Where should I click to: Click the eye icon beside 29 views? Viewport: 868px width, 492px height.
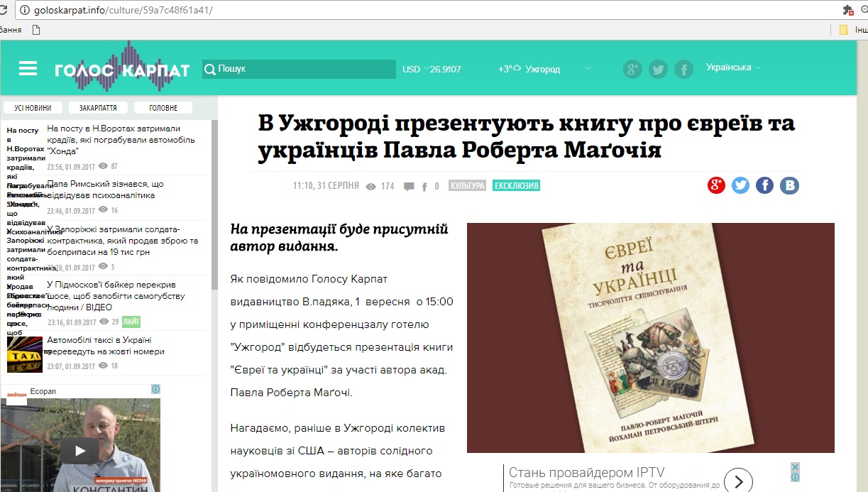[104, 322]
